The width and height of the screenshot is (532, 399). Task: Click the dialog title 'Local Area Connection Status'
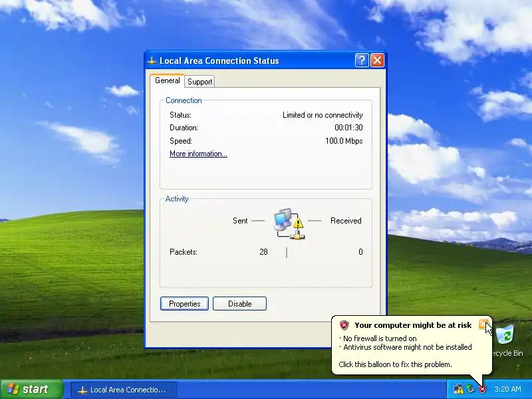click(x=219, y=61)
